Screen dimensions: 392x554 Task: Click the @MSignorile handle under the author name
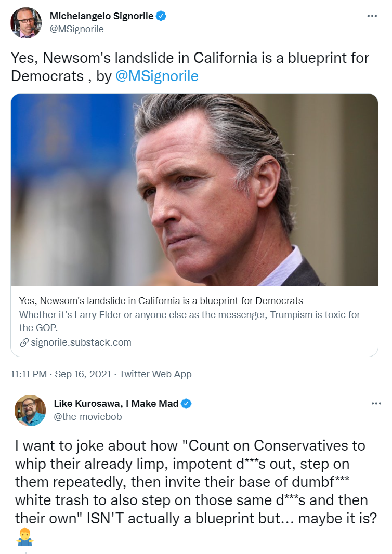pos(76,29)
